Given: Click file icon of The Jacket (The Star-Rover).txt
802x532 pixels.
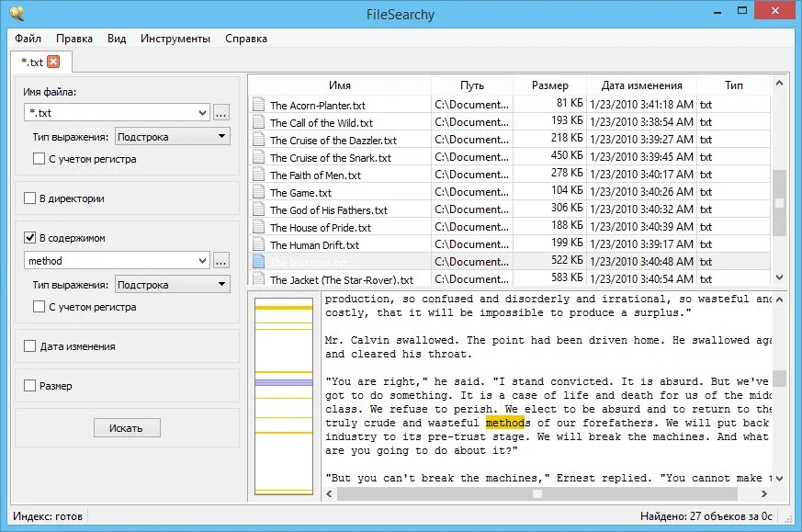Looking at the screenshot, I should [x=259, y=278].
